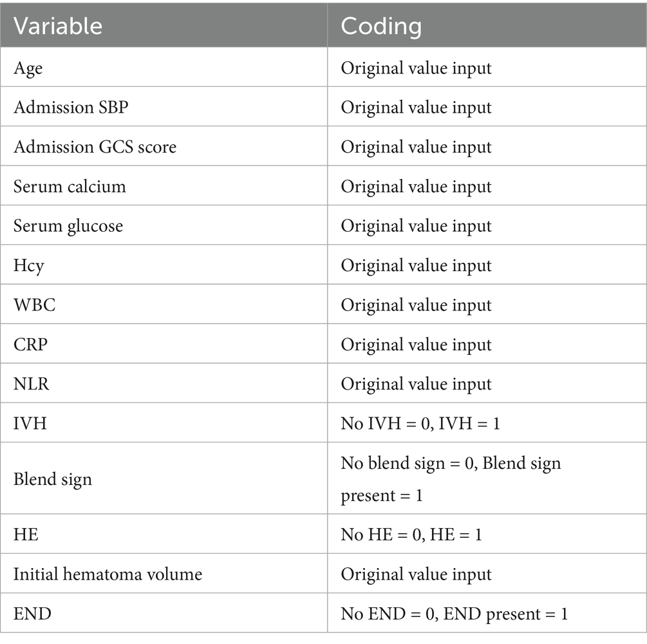This screenshot has height=644, width=647.
Task: Click the Initial hematoma volume cell
Action: coord(108,574)
